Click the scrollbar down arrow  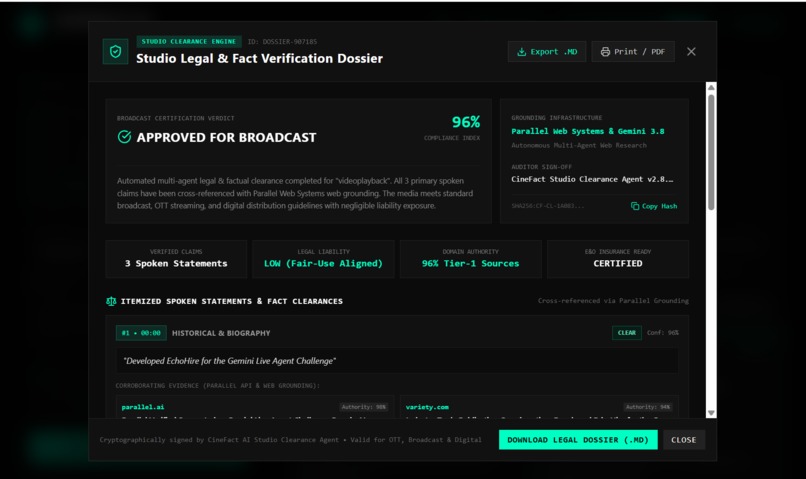(x=711, y=413)
